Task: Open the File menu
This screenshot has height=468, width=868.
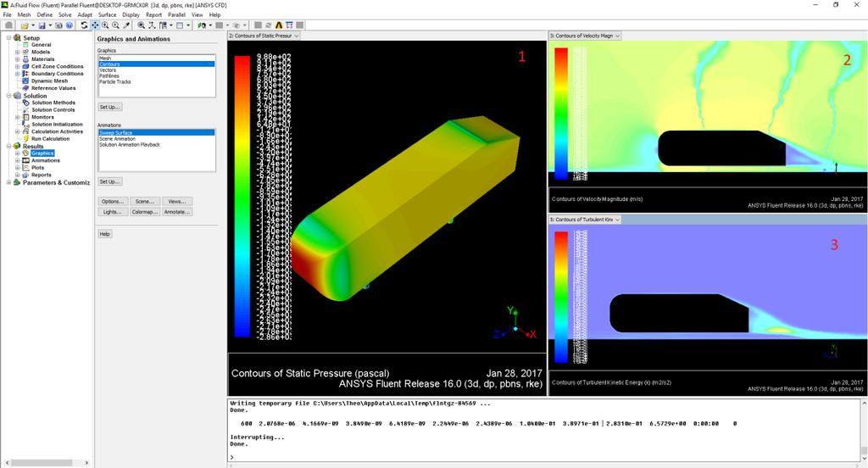Action: tap(7, 15)
